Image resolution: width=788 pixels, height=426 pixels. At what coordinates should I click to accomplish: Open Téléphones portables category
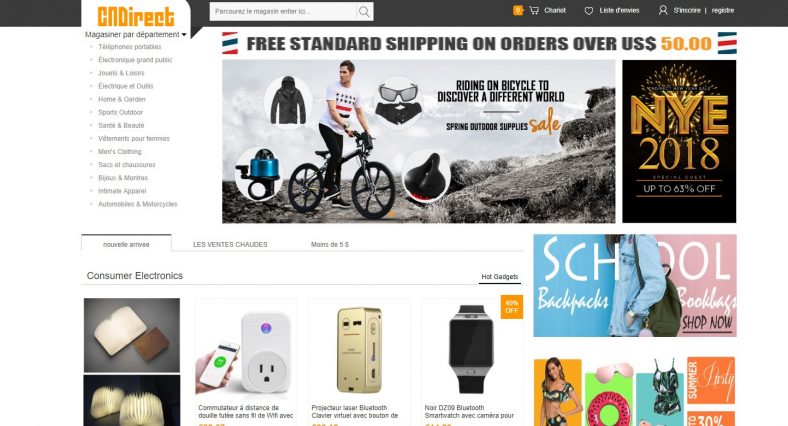click(x=130, y=47)
